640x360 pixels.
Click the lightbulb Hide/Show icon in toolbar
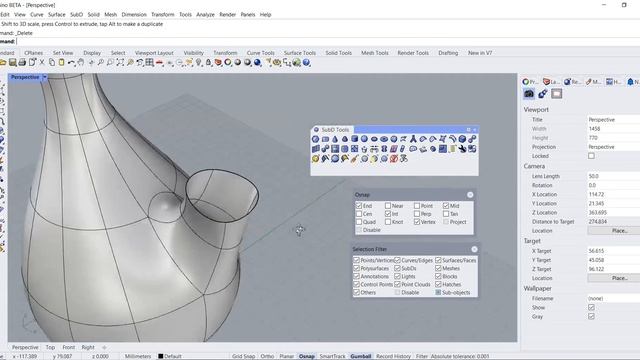point(198,62)
